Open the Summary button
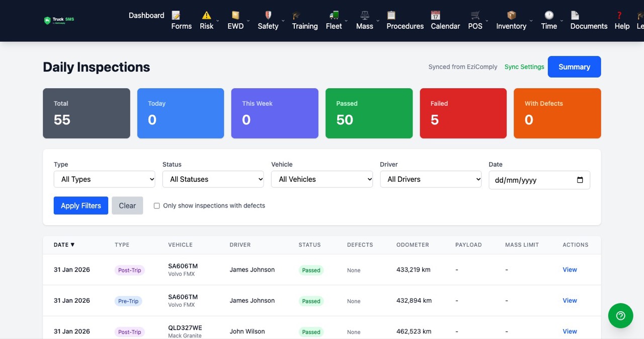Screen dimensions: 644x339 574,67
